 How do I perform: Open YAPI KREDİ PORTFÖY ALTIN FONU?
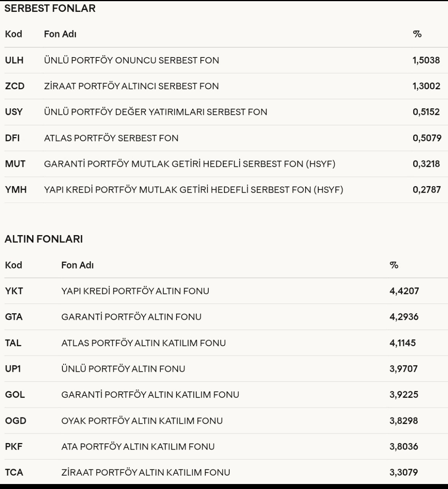click(x=135, y=291)
